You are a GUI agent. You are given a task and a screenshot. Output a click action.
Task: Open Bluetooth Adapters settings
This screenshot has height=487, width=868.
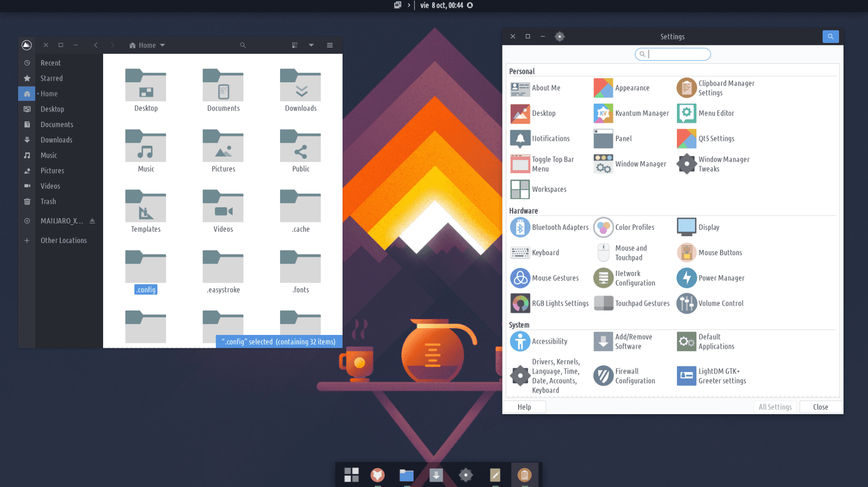coord(549,227)
